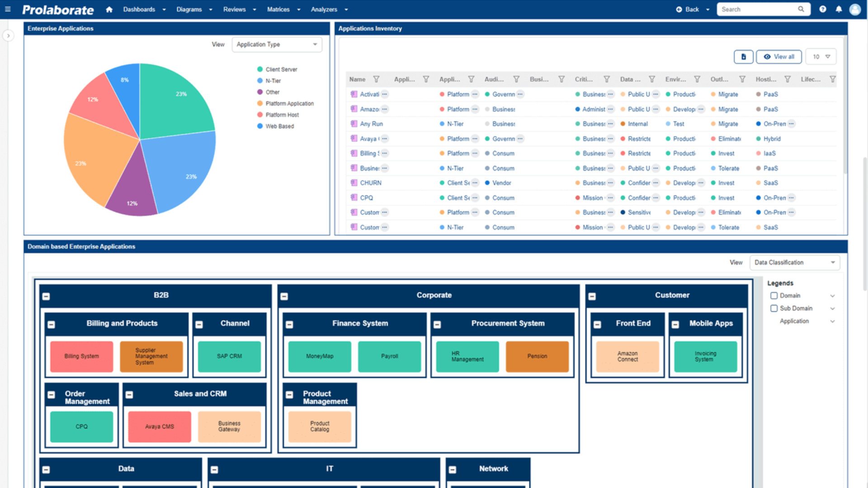This screenshot has width=868, height=488.
Task: Open the notifications bell
Action: 839,9
